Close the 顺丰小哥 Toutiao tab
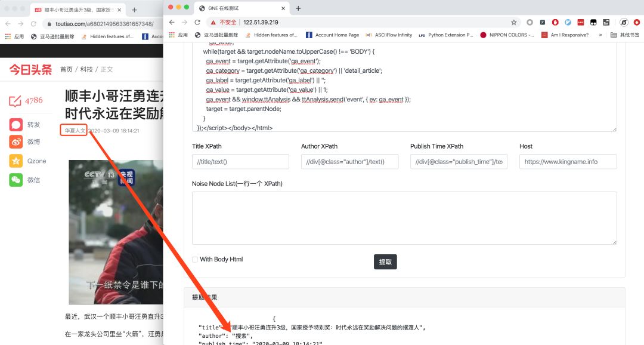Screen dimensions: 644x345 (x=119, y=10)
